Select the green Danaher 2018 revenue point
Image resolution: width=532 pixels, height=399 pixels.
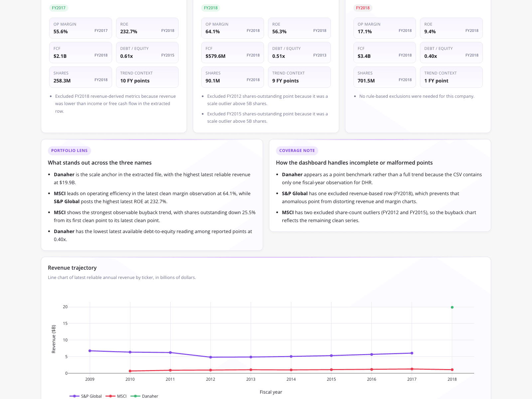452,307
